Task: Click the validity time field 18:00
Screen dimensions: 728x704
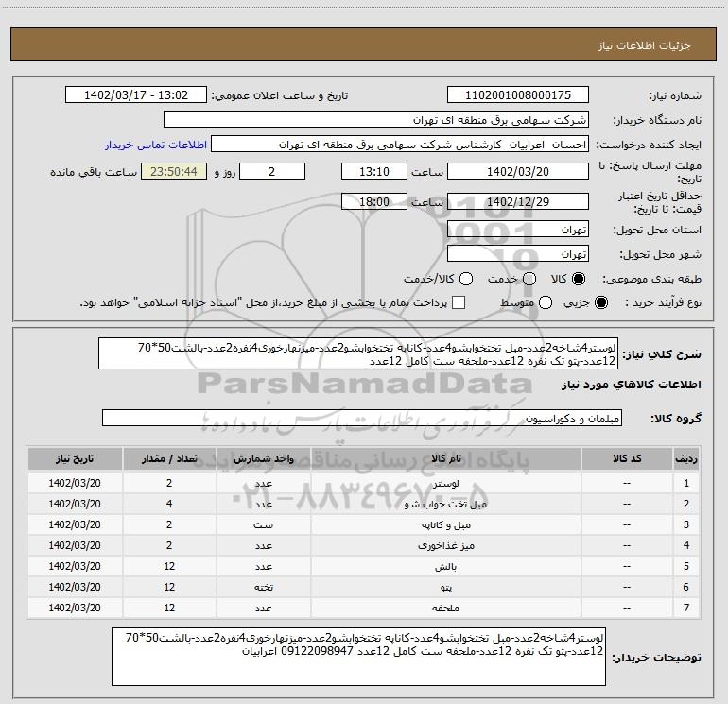Action: 374,202
